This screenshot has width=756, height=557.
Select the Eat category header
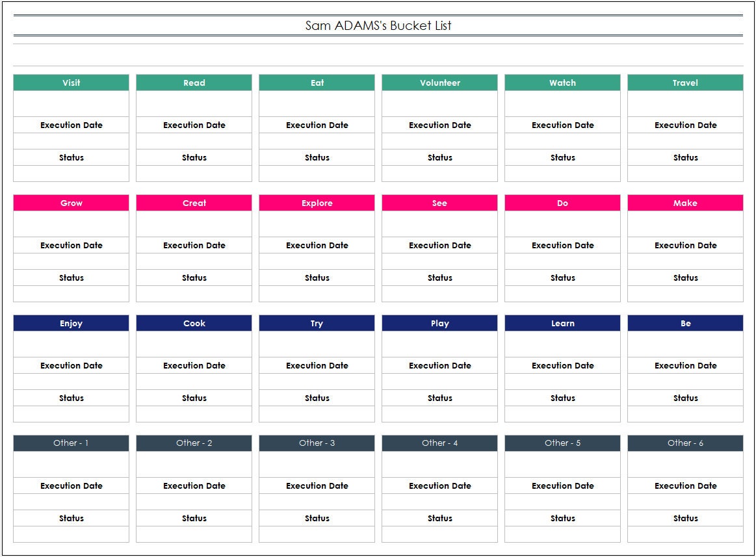coord(316,83)
